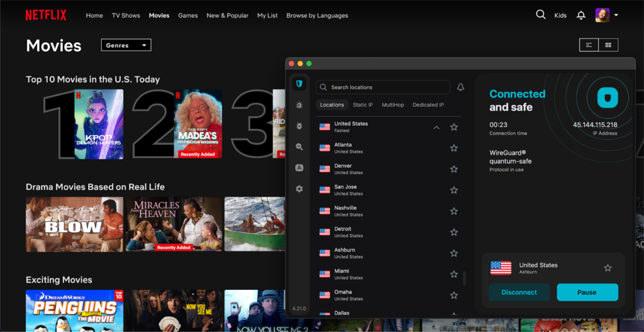Viewport: 644px width, 332px height.
Task: Favorite the Ashburn server in list
Action: pyautogui.click(x=454, y=253)
